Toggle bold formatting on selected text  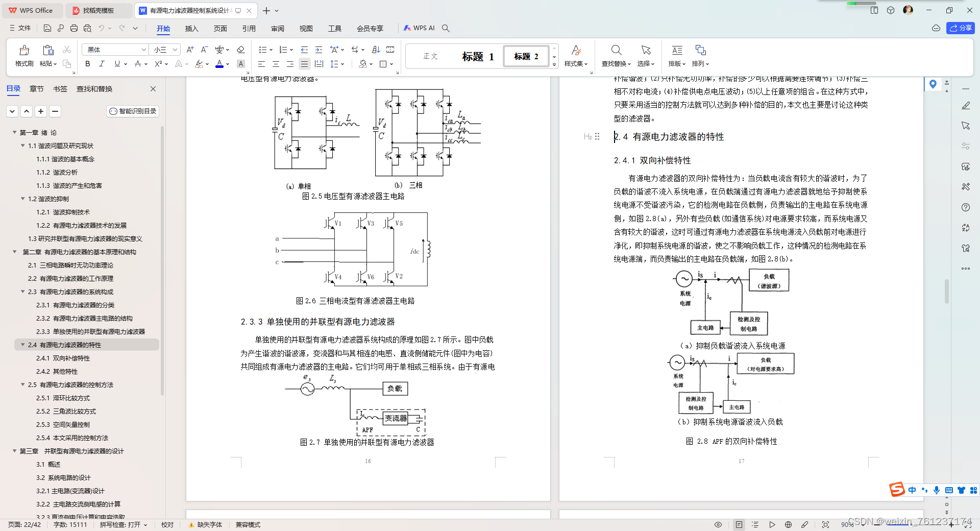(x=87, y=64)
